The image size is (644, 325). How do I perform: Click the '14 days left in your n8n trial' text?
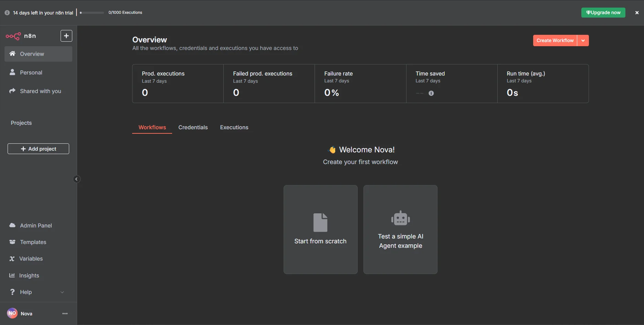tap(43, 13)
